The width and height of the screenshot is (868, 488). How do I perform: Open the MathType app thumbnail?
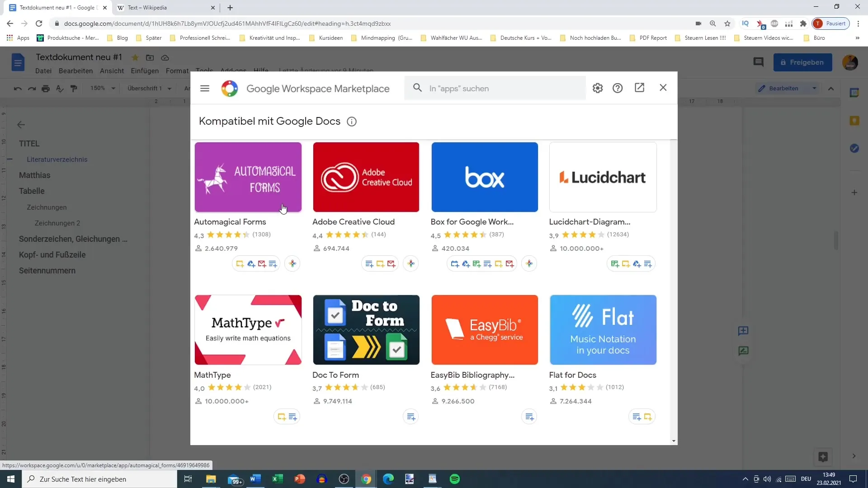coord(248,330)
